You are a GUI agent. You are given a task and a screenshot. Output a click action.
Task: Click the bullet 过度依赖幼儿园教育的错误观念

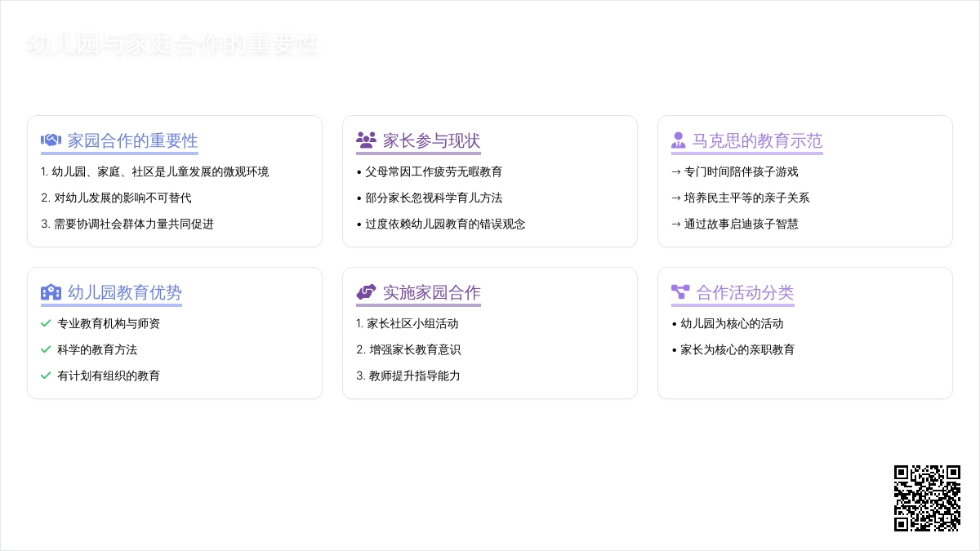click(441, 224)
